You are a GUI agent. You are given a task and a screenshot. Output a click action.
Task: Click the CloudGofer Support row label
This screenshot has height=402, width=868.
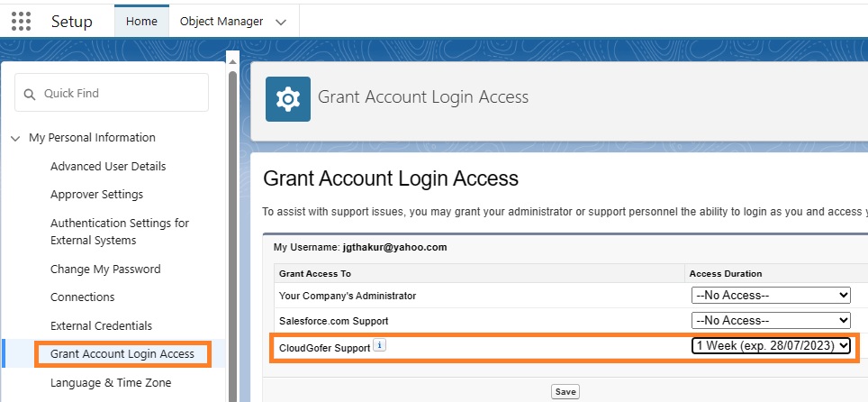coord(324,348)
